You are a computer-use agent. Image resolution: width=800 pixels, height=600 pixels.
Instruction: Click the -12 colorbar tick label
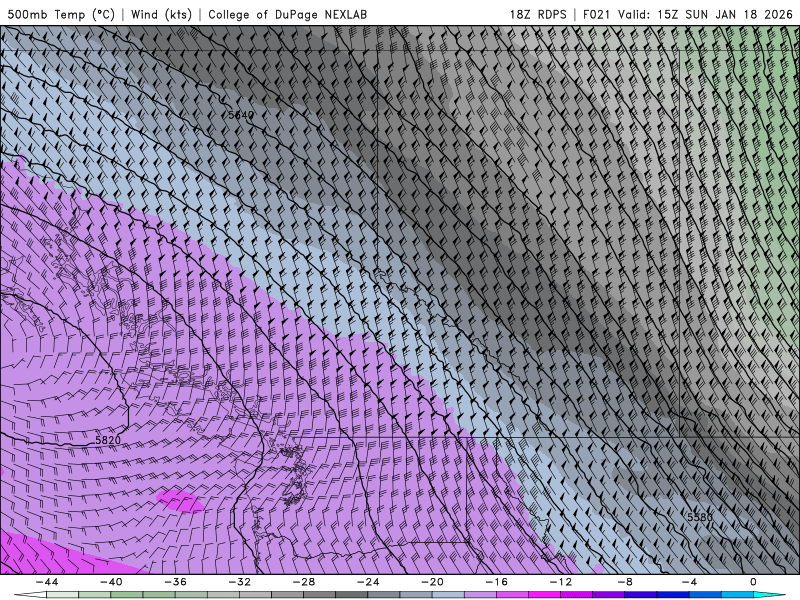click(x=561, y=582)
